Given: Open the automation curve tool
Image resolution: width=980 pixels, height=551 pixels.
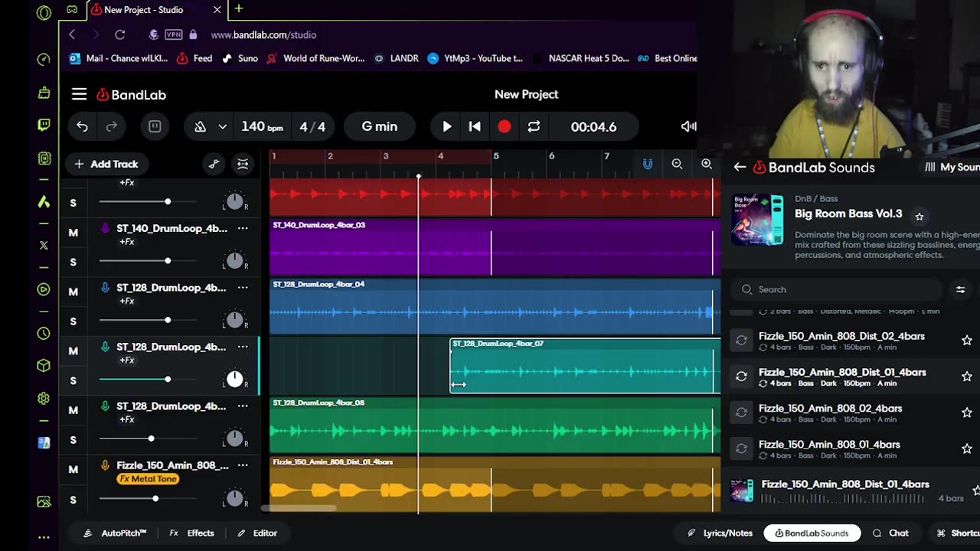Looking at the screenshot, I should coord(214,164).
